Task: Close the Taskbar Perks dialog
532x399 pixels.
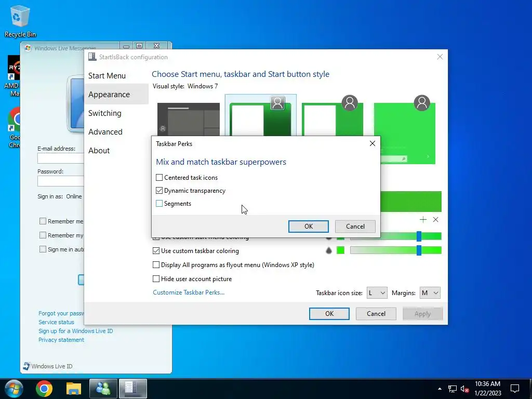Action: [372, 143]
